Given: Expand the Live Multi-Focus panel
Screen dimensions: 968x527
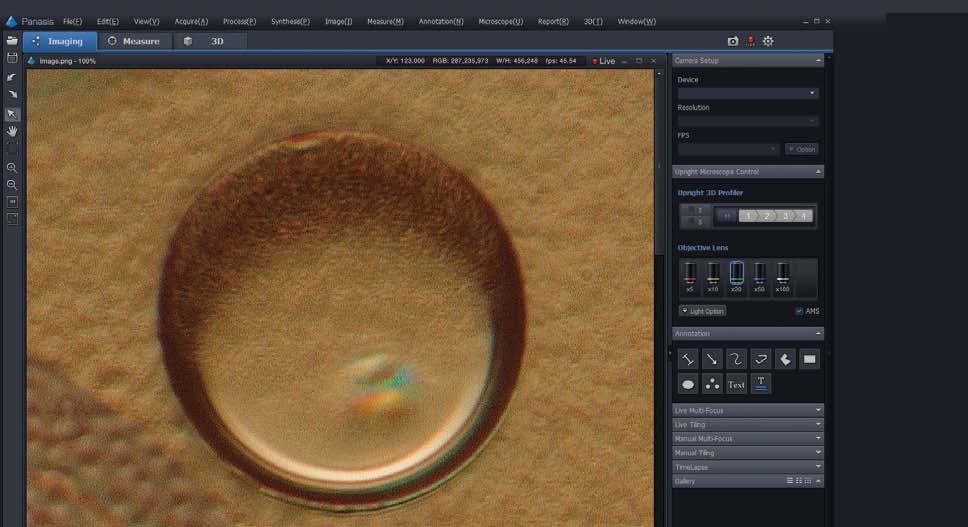Looking at the screenshot, I should [x=747, y=410].
